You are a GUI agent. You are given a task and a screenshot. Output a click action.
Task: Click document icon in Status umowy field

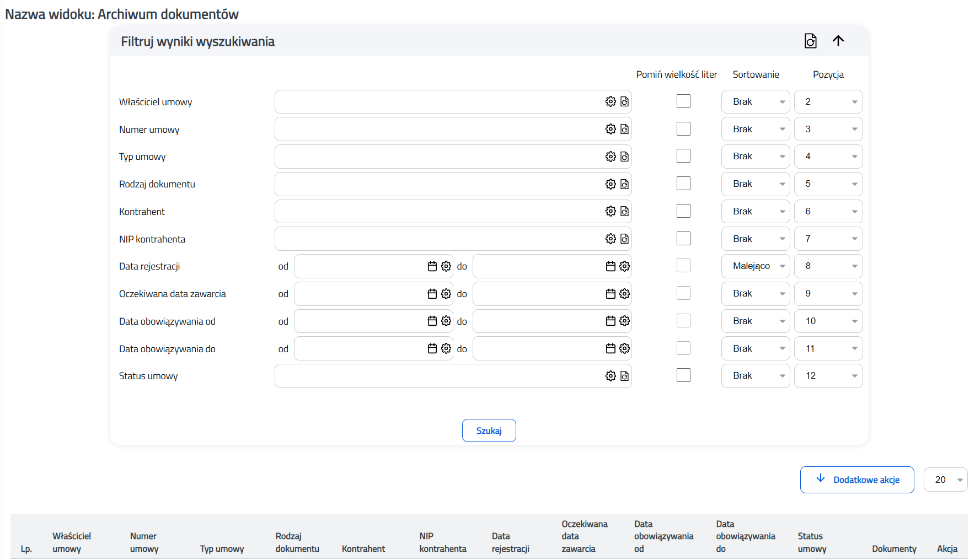click(x=624, y=376)
